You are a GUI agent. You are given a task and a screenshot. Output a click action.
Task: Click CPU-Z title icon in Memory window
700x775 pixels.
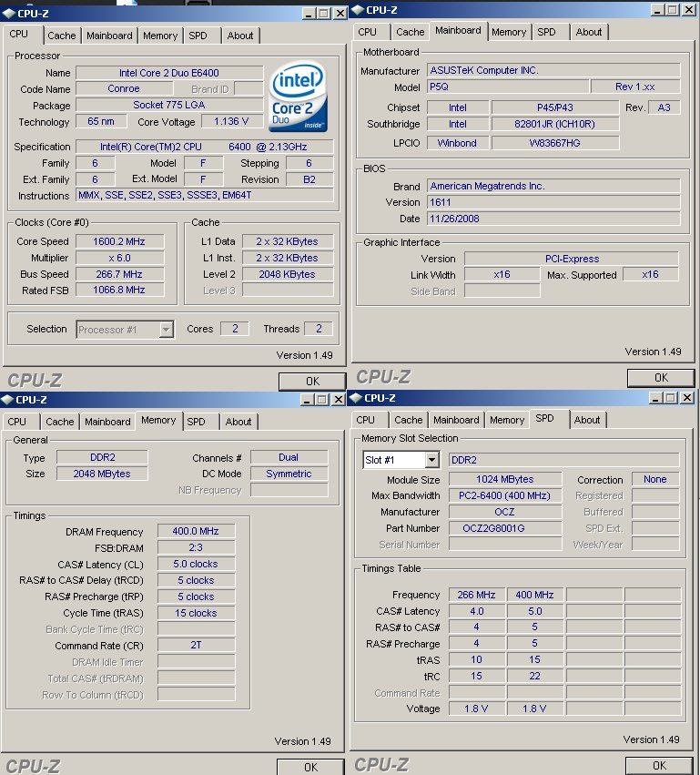(7, 400)
